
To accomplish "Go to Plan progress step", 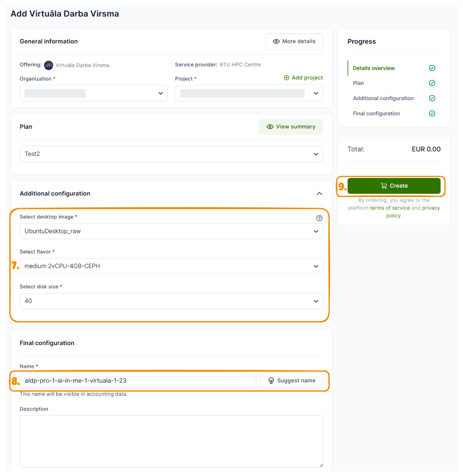I will [358, 83].
